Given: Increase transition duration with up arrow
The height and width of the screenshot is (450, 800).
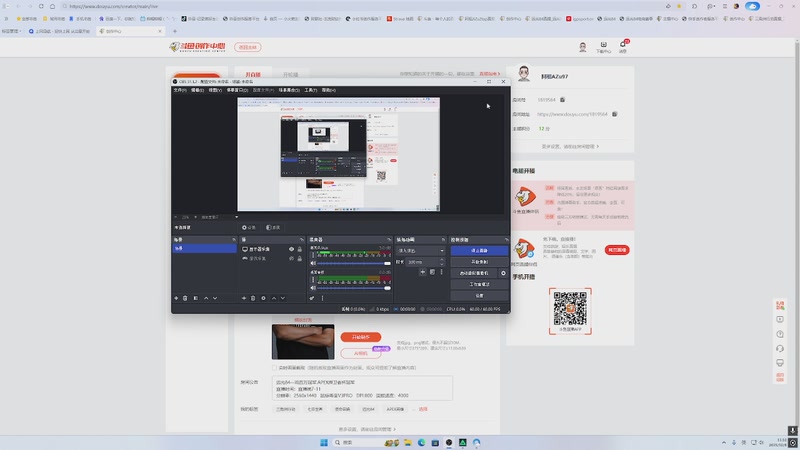Looking at the screenshot, I should (442, 260).
